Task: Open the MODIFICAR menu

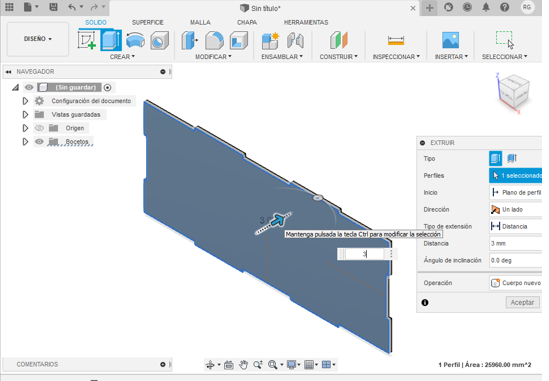Action: [x=213, y=57]
